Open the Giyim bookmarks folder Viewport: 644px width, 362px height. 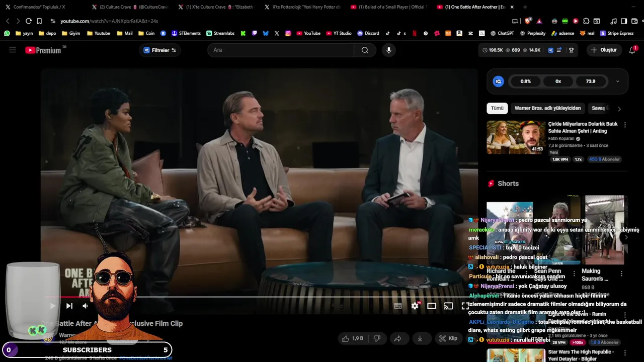point(70,33)
